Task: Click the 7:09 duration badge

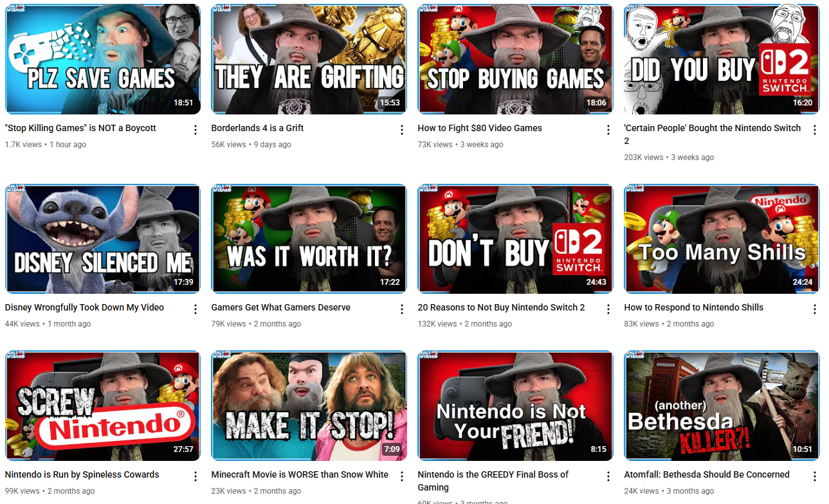Action: pos(392,449)
